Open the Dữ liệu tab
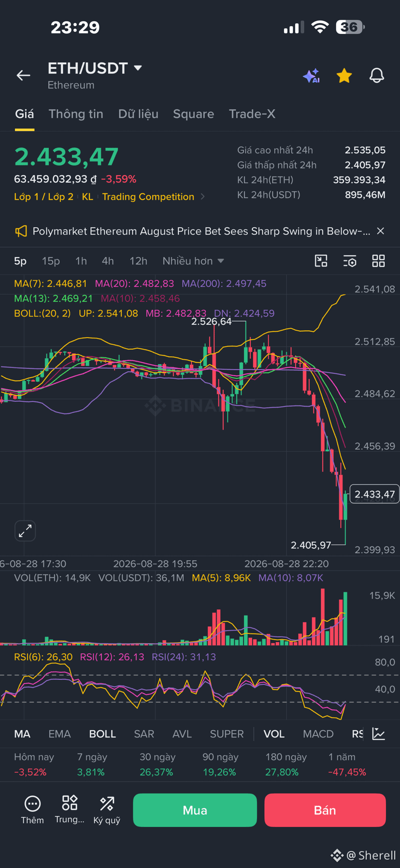Viewport: 400px width, 868px height. (x=138, y=114)
